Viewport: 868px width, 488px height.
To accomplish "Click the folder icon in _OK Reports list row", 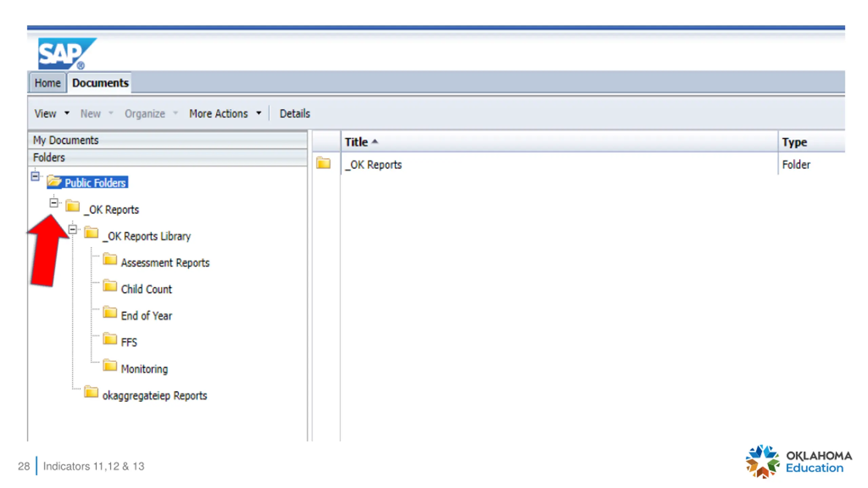I will [x=323, y=163].
